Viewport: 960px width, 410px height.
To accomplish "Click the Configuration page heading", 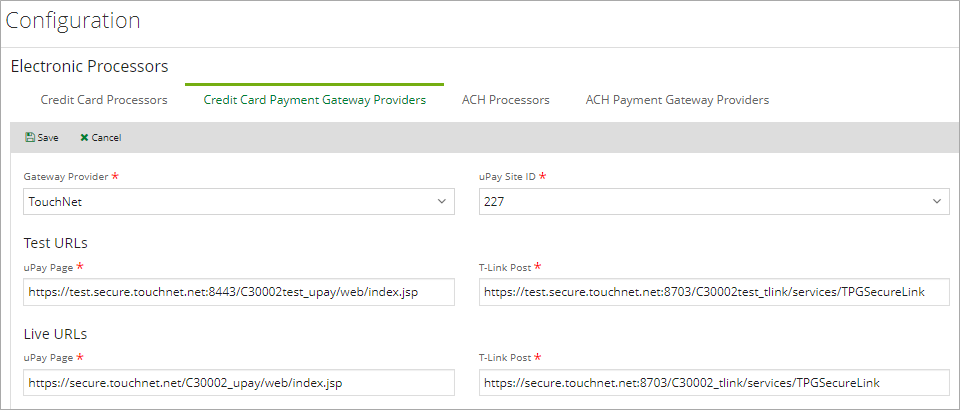I will click(73, 21).
